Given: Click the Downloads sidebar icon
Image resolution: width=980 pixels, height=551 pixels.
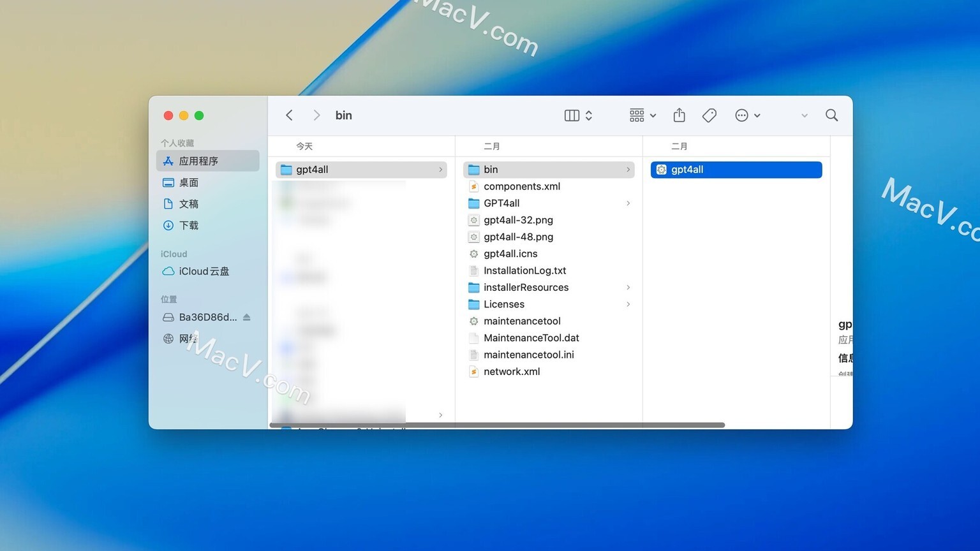Looking at the screenshot, I should tap(168, 225).
